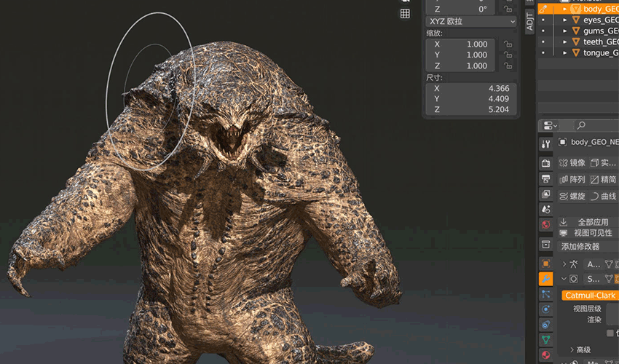This screenshot has height=364, width=619.
Task: Click the mode dot next to tongue_GEO
Action: tap(543, 52)
